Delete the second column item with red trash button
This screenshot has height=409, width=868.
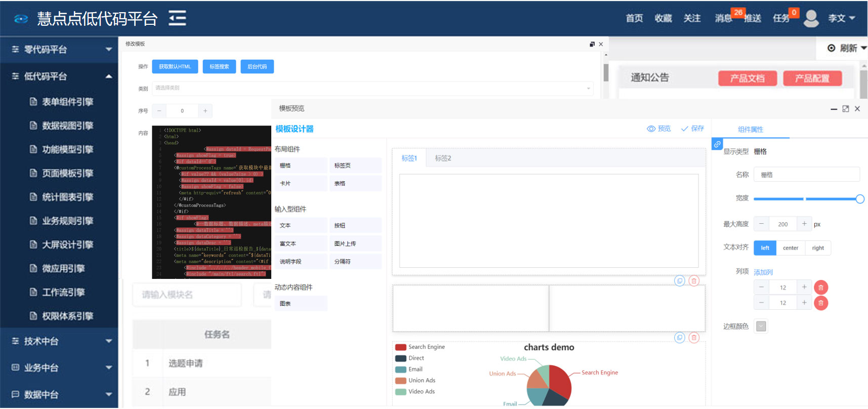[821, 303]
